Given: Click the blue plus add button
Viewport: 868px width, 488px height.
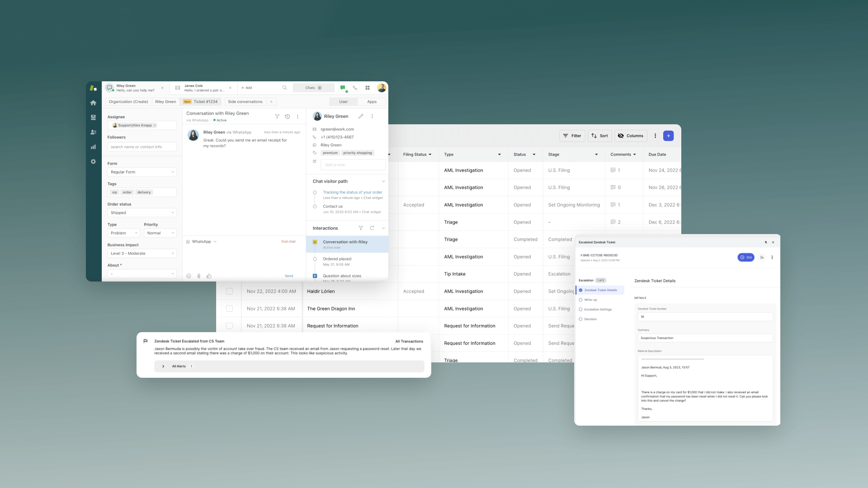Looking at the screenshot, I should tap(668, 136).
